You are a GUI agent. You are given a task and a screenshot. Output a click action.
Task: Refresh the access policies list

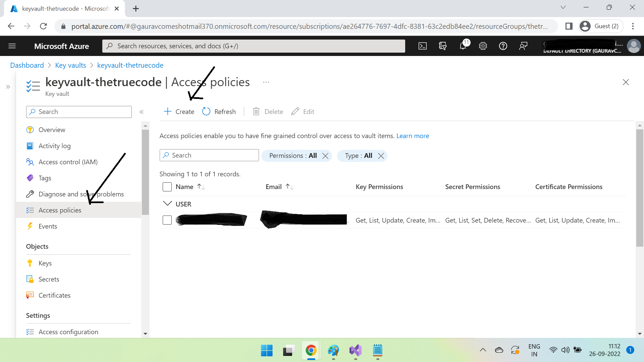pos(219,112)
